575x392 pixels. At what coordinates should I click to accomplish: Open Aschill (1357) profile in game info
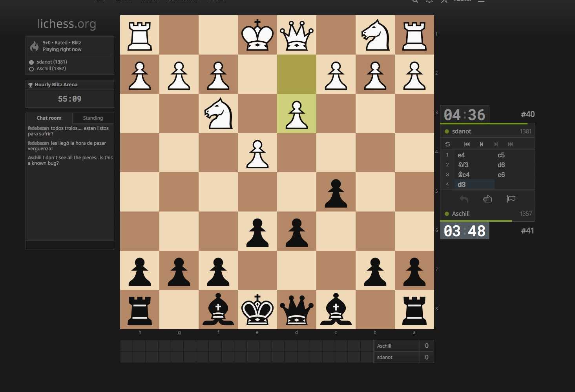[51, 69]
